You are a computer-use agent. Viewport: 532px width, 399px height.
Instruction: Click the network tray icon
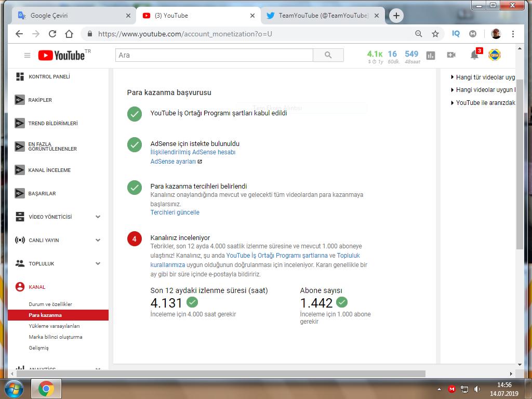[464, 389]
